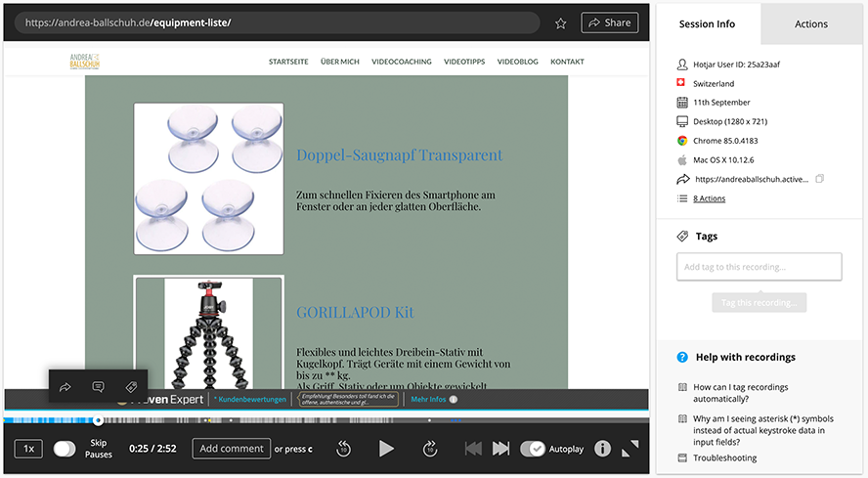Change playback speed with 1x button
The width and height of the screenshot is (868, 478).
tap(28, 449)
